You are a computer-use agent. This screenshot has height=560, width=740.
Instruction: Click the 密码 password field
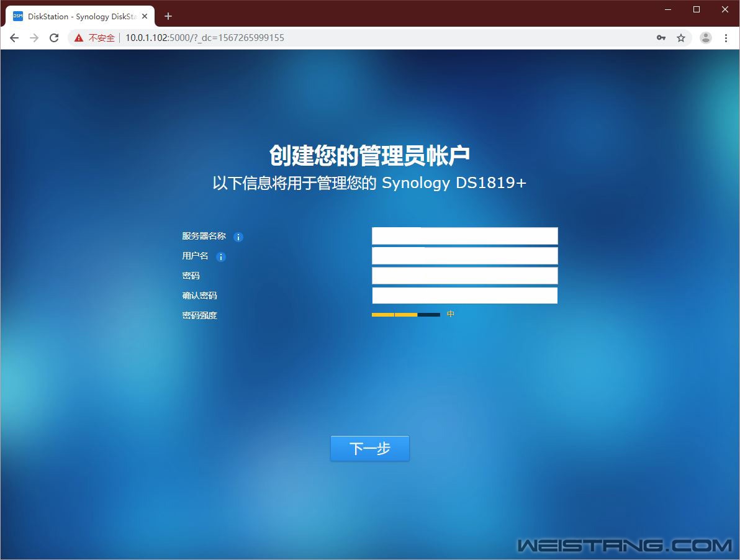464,276
